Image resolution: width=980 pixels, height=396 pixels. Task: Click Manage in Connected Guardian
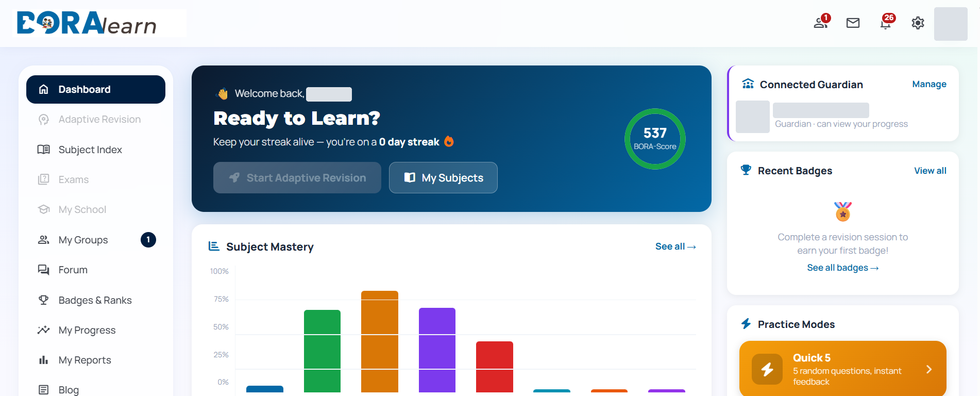(929, 84)
